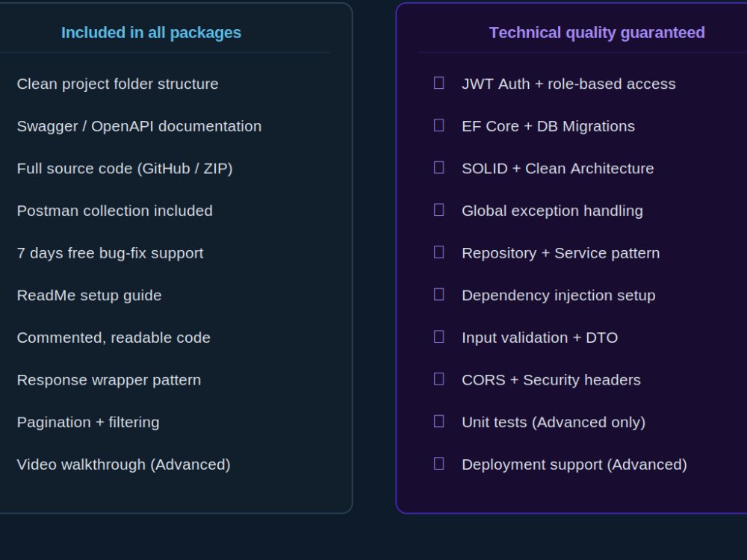The height and width of the screenshot is (560, 747).
Task: Click Full source code (GitHub / ZIP) text
Action: (x=125, y=169)
